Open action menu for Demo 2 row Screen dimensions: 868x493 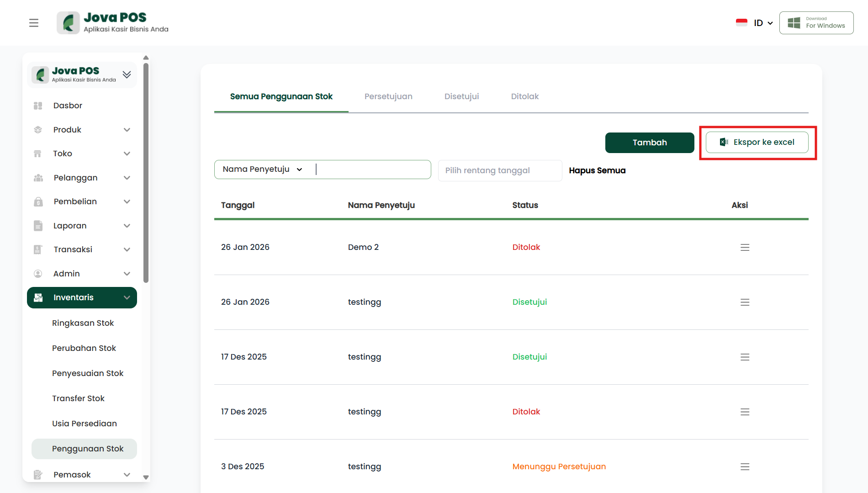pyautogui.click(x=745, y=247)
